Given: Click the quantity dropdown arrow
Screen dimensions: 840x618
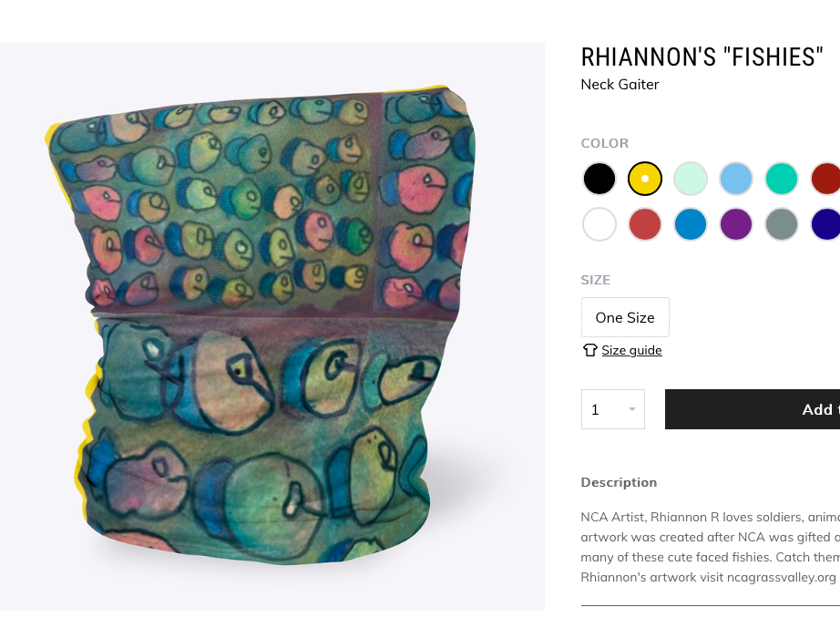Looking at the screenshot, I should coord(632,409).
